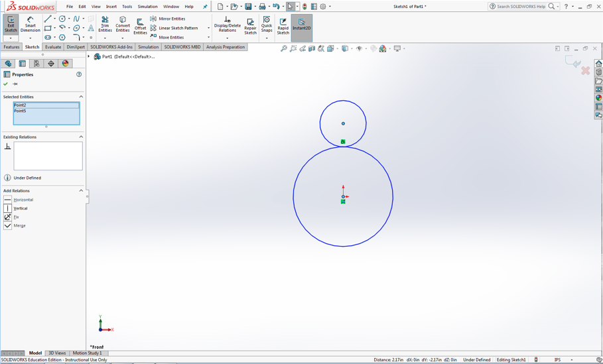Open the Options gear icon
The image size is (603, 364).
click(323, 7)
